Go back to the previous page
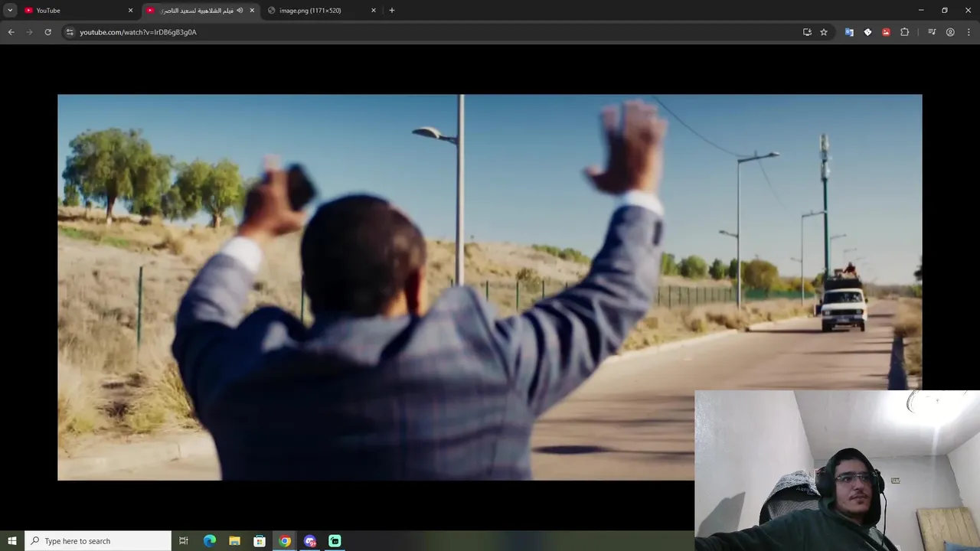 pos(11,32)
